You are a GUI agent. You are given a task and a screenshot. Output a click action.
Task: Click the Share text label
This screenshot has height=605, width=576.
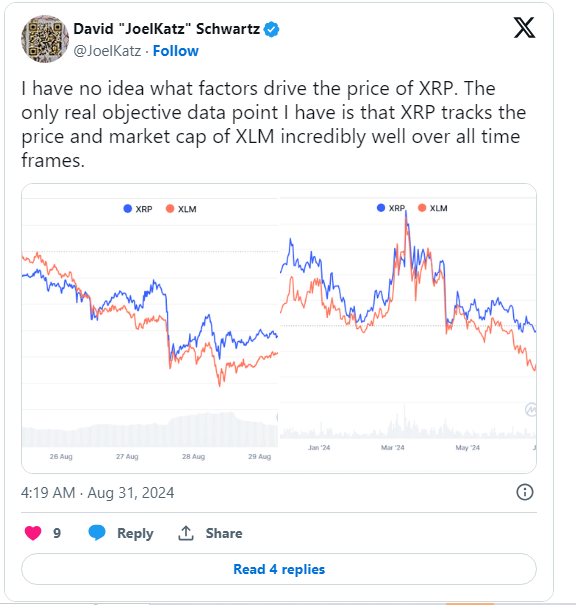(224, 533)
